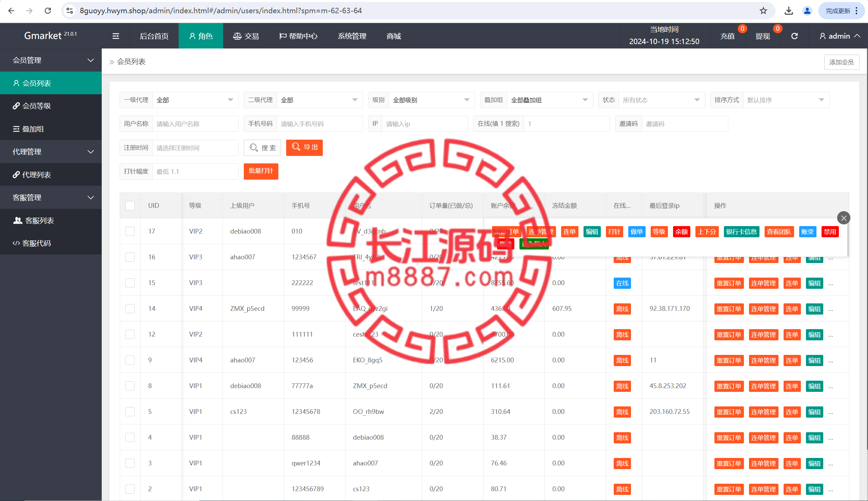
Task: Check the row checkbox for UID 15
Action: [x=130, y=283]
